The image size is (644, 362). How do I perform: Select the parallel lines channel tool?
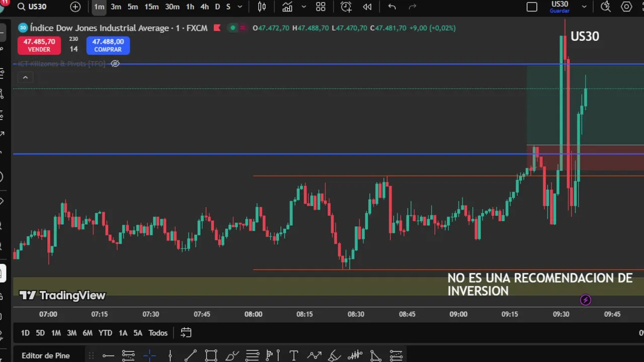252,355
